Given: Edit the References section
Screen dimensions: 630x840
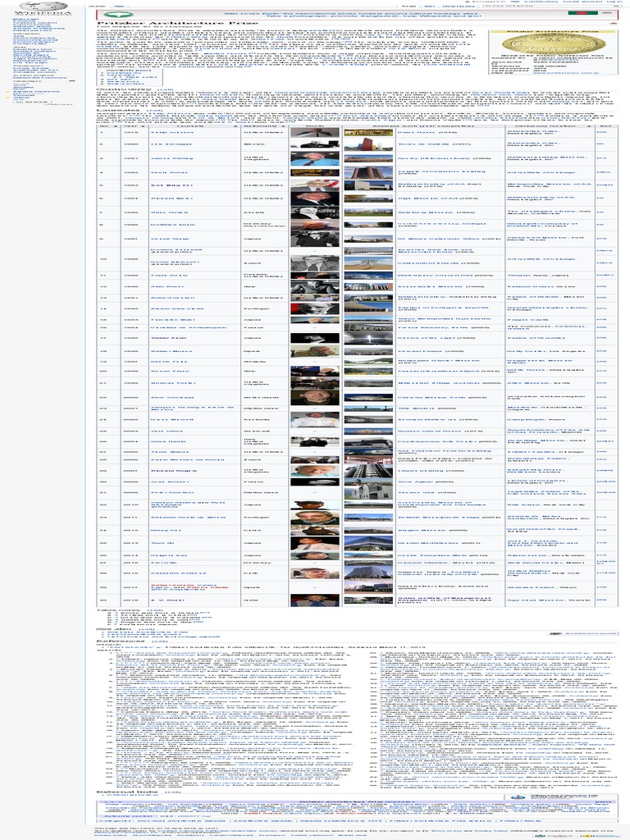Looking at the screenshot, I should [x=161, y=641].
